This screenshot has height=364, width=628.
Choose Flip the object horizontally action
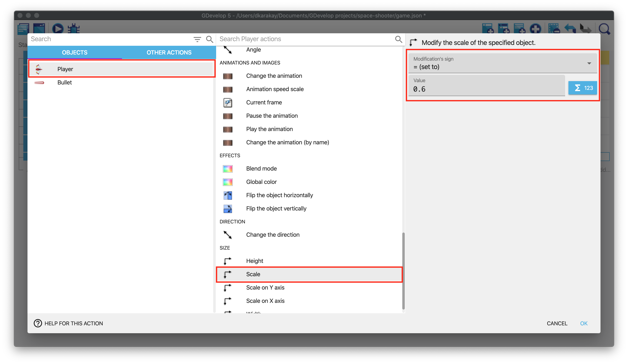click(279, 195)
